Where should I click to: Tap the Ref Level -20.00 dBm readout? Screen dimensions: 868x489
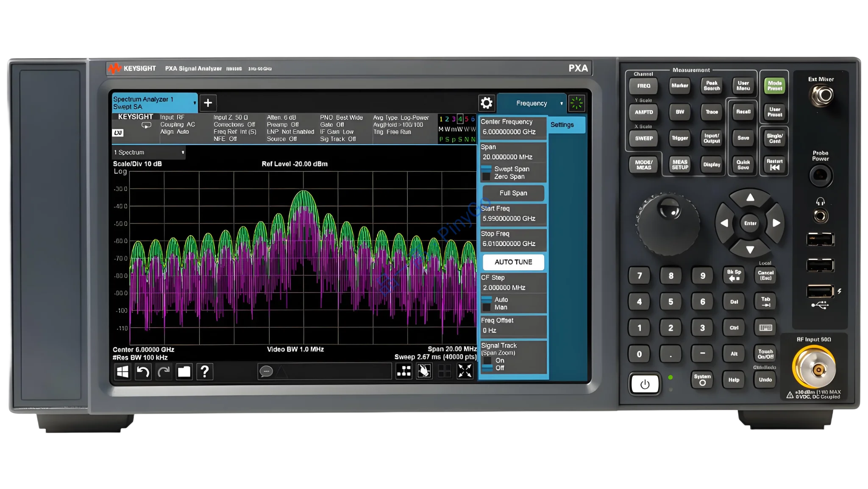coord(295,164)
